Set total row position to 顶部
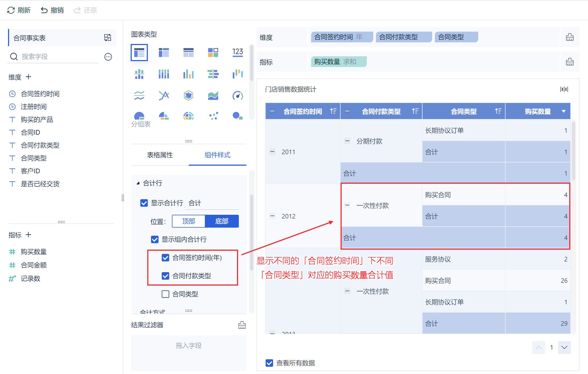This screenshot has width=588, height=374. point(189,221)
